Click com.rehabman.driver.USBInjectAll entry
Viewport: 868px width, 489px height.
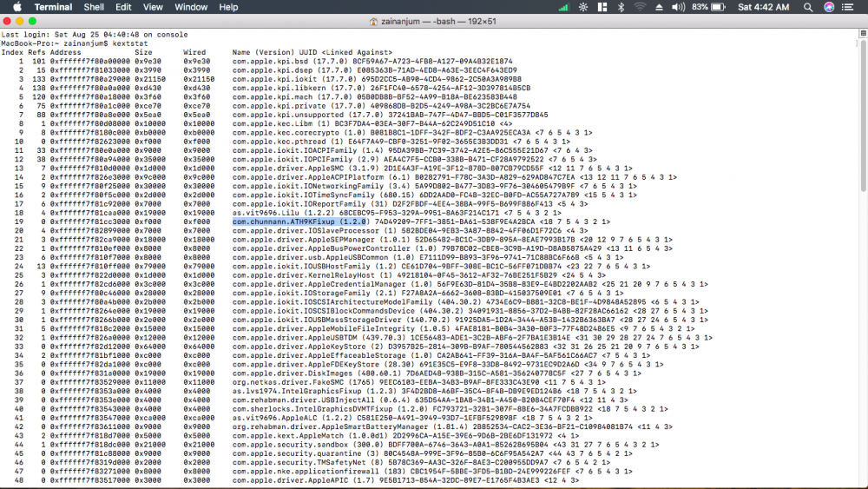pyautogui.click(x=431, y=400)
